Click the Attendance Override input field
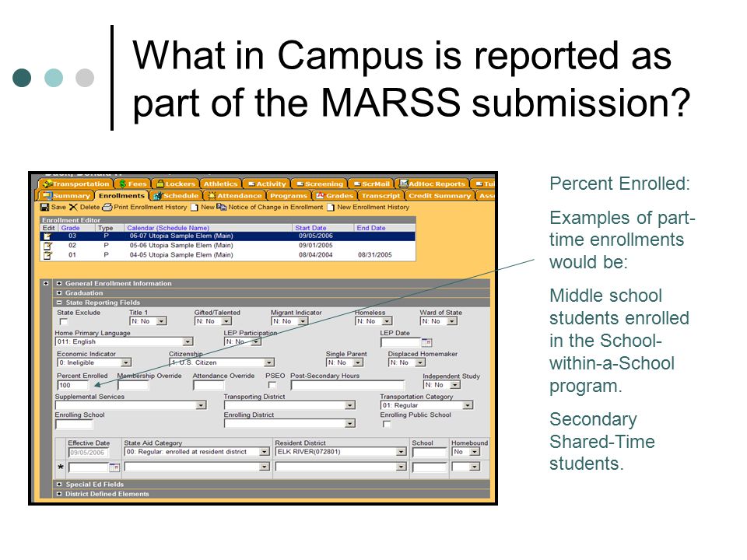Image resolution: width=747 pixels, height=560 pixels. coord(209,385)
